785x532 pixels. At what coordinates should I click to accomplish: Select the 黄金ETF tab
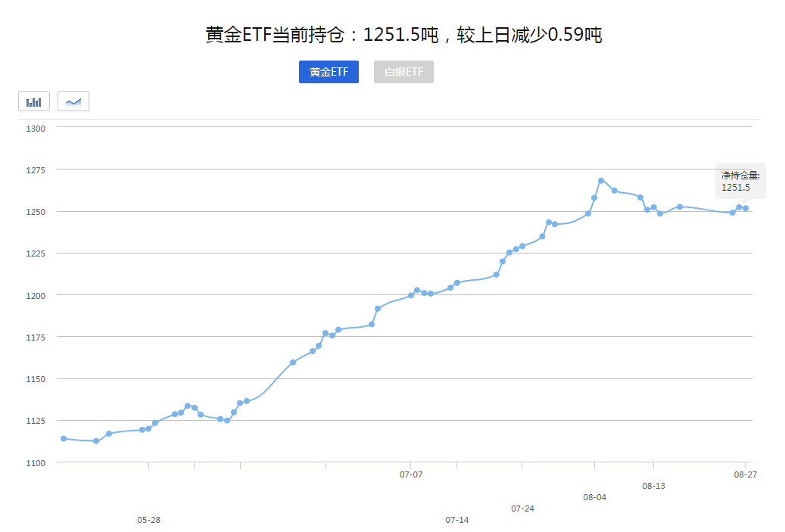pos(329,72)
